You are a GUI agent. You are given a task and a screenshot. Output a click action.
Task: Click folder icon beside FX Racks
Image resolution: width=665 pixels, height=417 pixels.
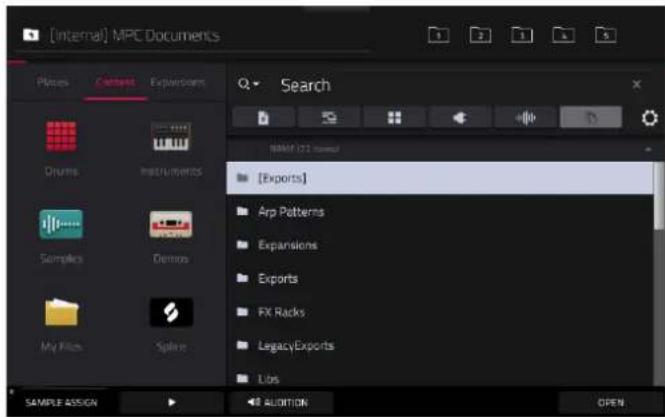coord(242,311)
